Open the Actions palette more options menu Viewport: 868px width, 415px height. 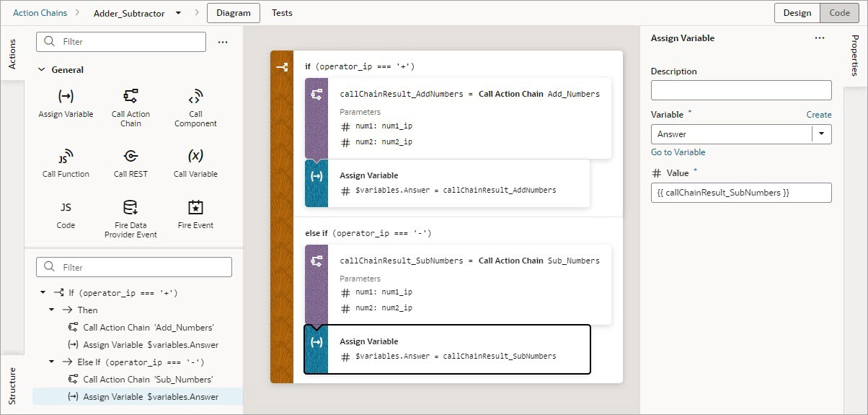pos(223,42)
